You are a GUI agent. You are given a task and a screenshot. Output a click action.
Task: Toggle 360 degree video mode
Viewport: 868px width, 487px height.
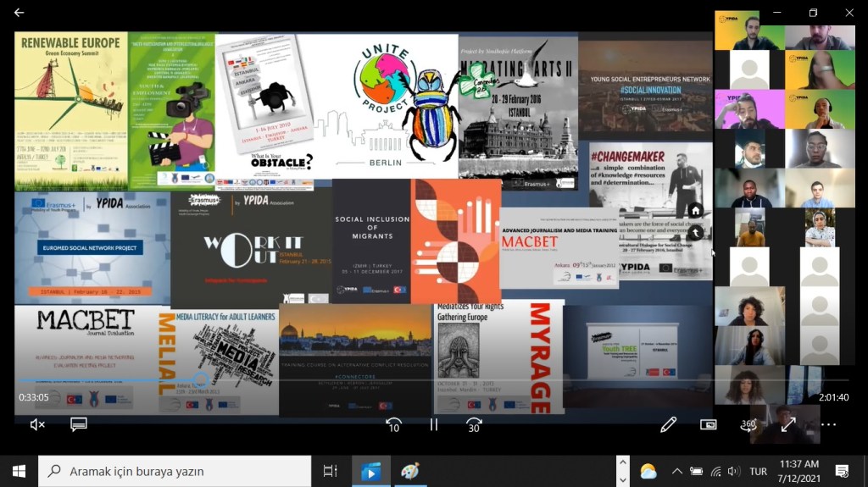point(748,424)
